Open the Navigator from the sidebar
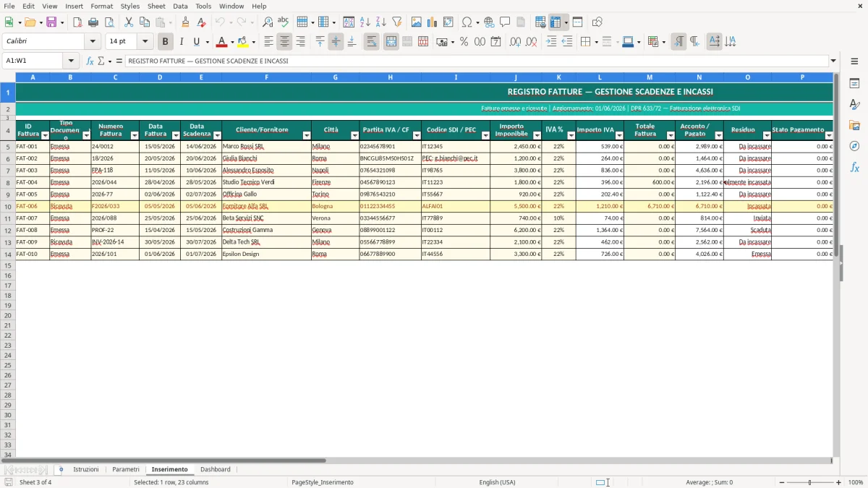Screen dimensions: 868x488 click(854, 146)
